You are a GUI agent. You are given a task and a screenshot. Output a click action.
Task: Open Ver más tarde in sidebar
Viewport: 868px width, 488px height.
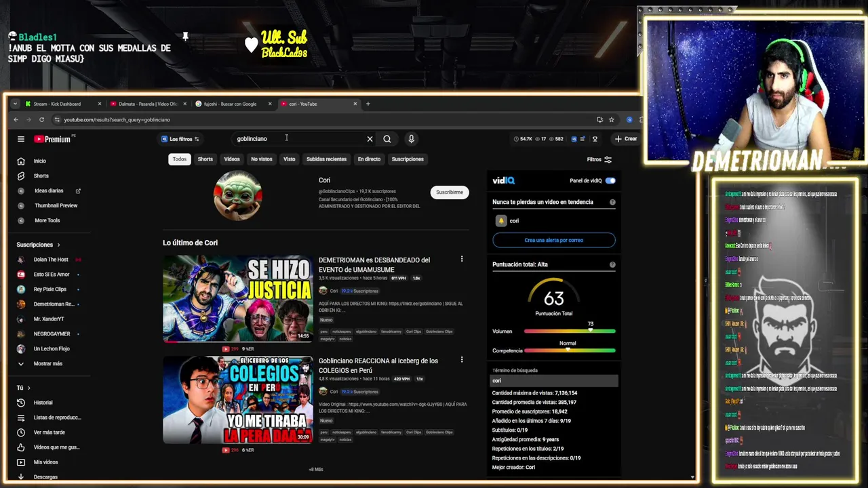pos(40,432)
